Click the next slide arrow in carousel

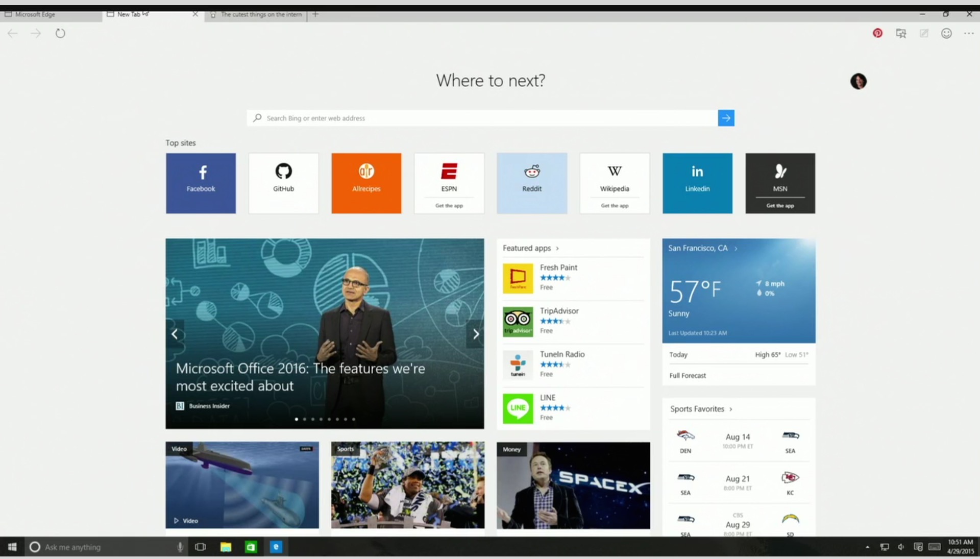(x=475, y=333)
